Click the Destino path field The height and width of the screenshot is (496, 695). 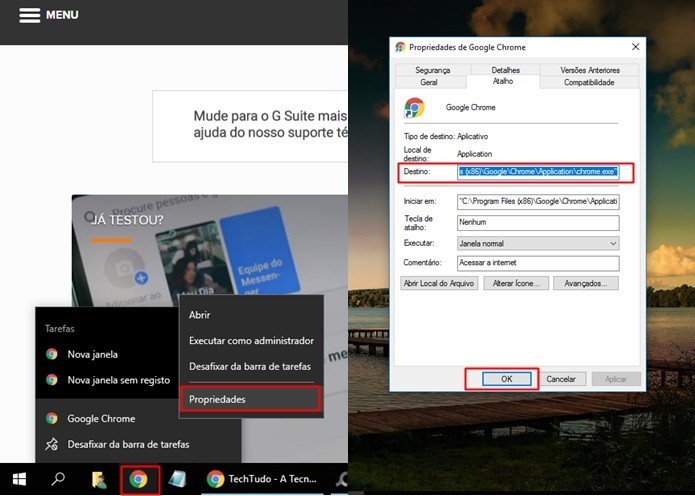click(538, 172)
